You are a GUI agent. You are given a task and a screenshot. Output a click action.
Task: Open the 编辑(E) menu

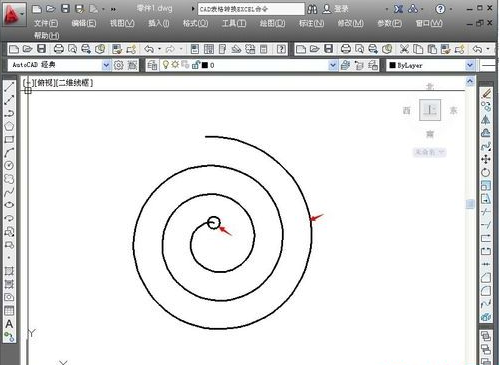click(x=84, y=23)
